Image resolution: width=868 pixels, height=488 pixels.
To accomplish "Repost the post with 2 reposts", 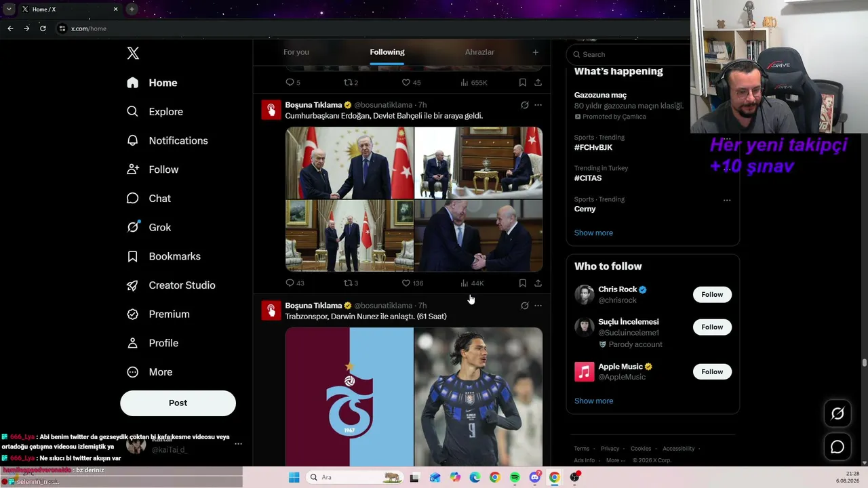I will tap(351, 83).
